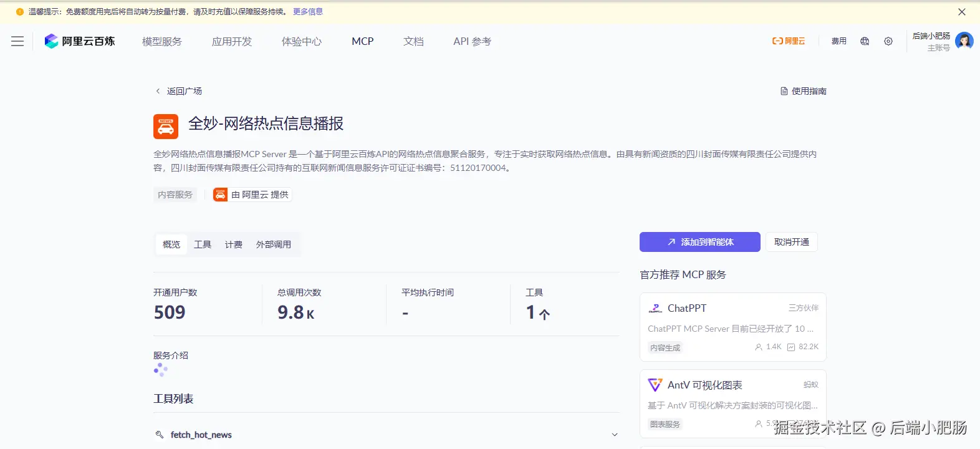Click the AntV 可视化图表 card logo
The image size is (980, 449).
point(655,385)
